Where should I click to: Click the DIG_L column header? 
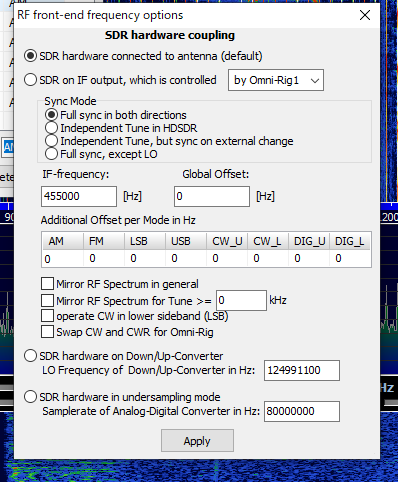tap(350, 241)
